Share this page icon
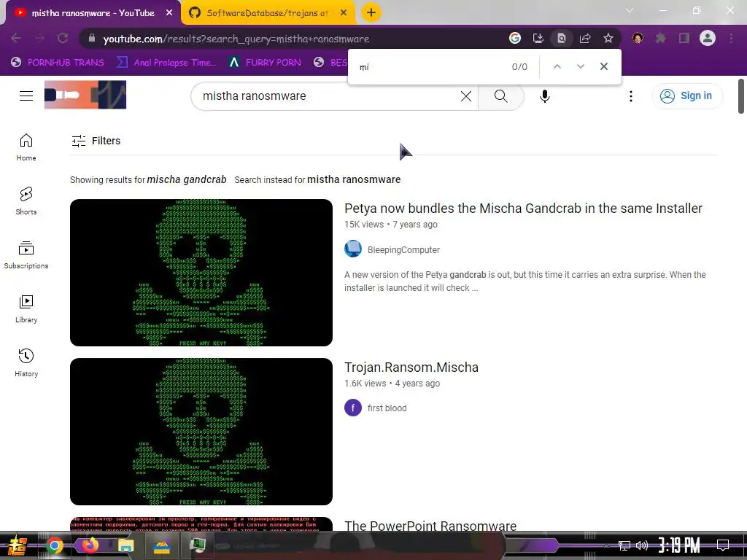747x560 pixels. pos(584,39)
